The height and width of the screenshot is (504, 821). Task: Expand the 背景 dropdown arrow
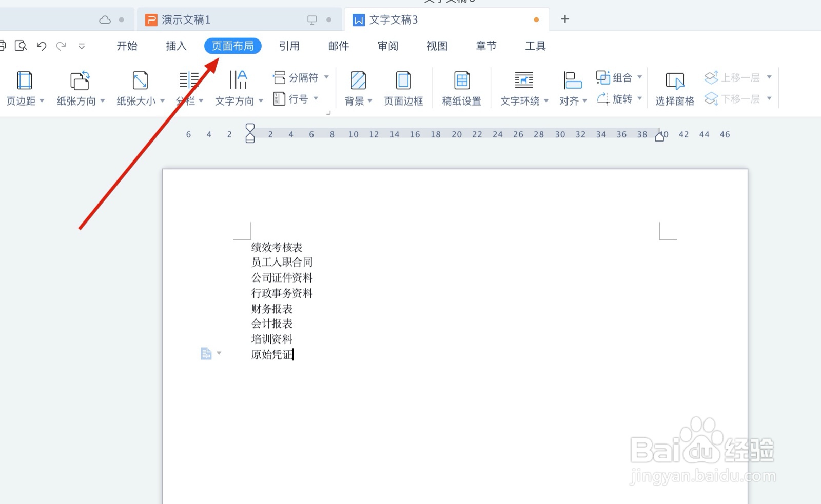click(x=370, y=101)
